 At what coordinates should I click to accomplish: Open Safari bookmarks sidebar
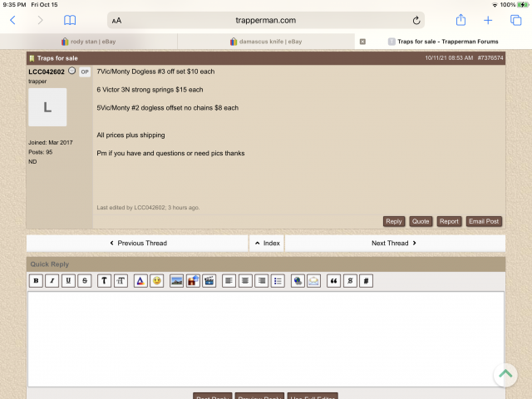pos(70,20)
